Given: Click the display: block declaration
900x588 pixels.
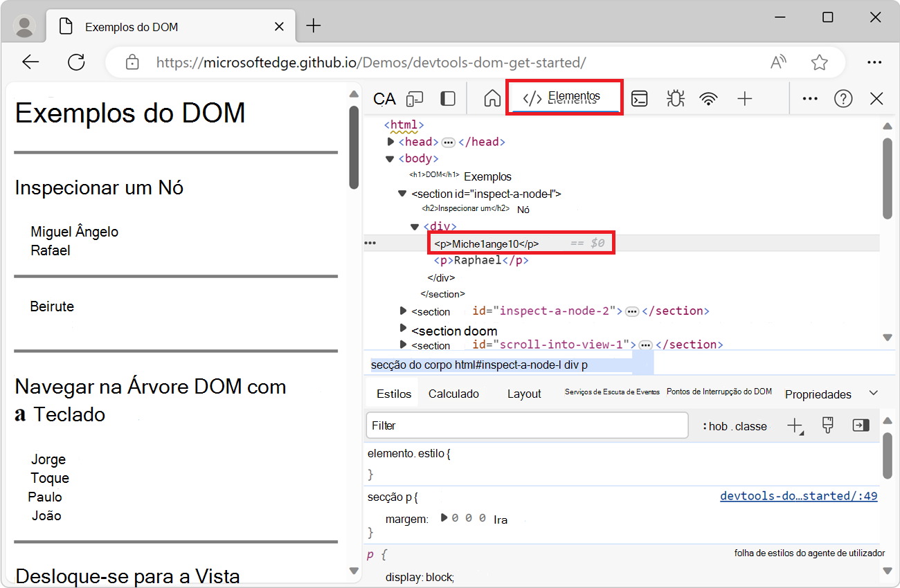Looking at the screenshot, I should pos(420,577).
